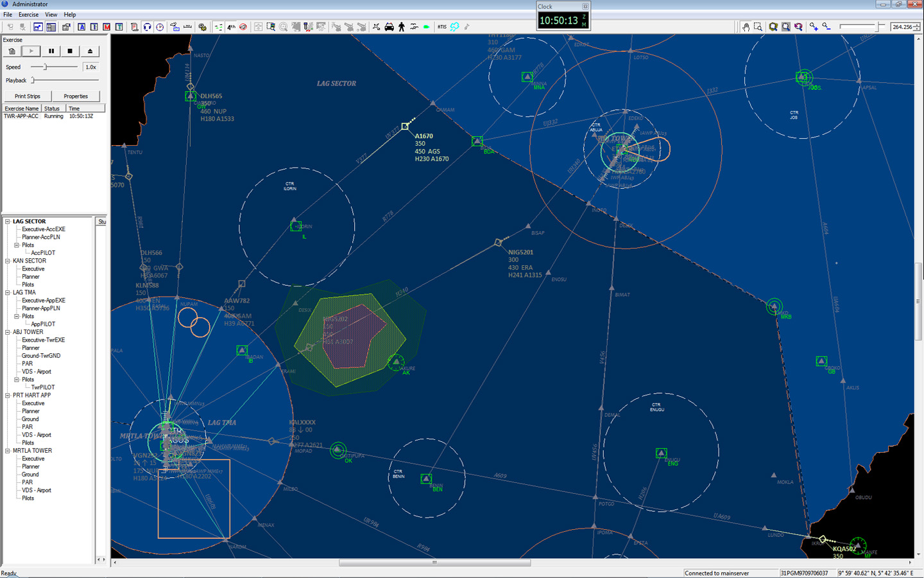Click the teal letter T toolbar icon
The image size is (924, 578).
coord(119,27)
